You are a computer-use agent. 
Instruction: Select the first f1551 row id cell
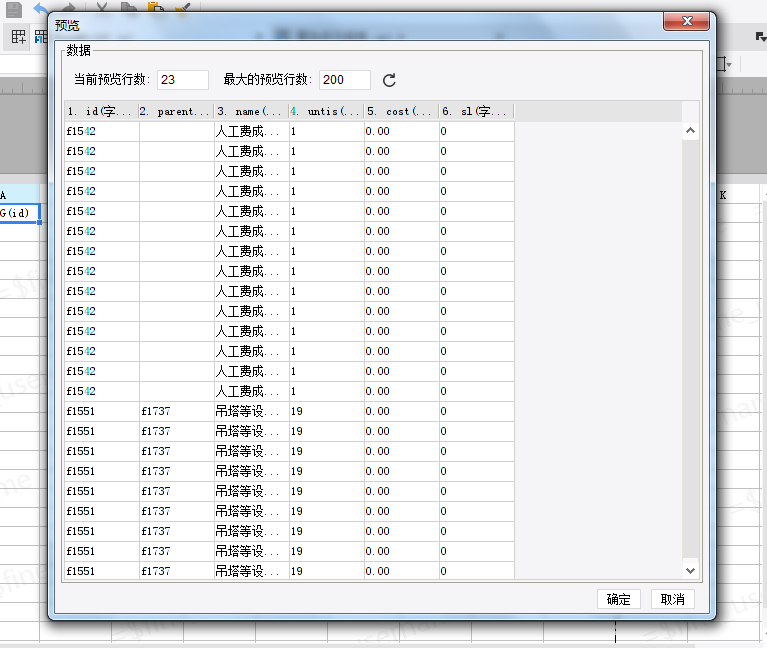[102, 411]
